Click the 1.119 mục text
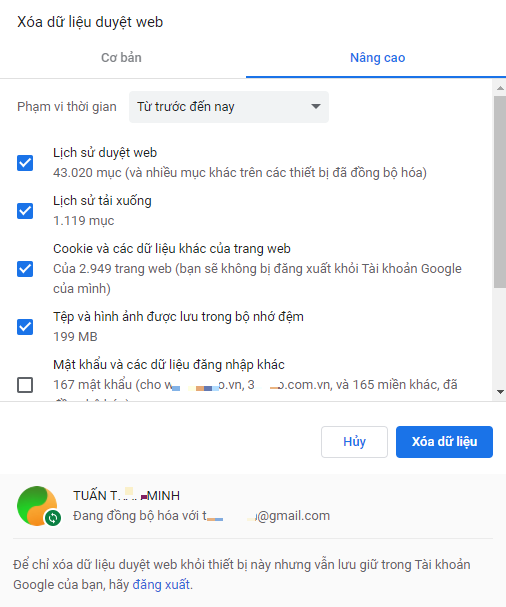Viewport: 506px width, 607px height. pos(84,221)
